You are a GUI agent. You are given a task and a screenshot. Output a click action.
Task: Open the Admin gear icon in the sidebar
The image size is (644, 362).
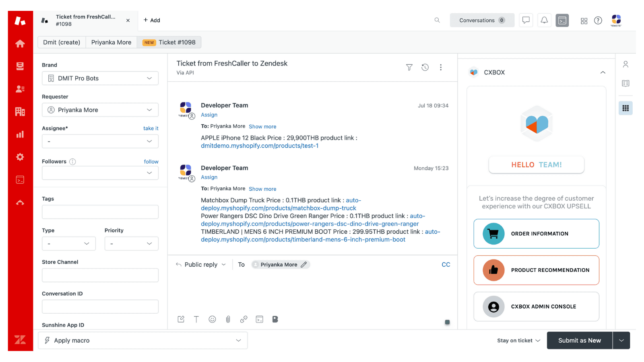click(20, 157)
